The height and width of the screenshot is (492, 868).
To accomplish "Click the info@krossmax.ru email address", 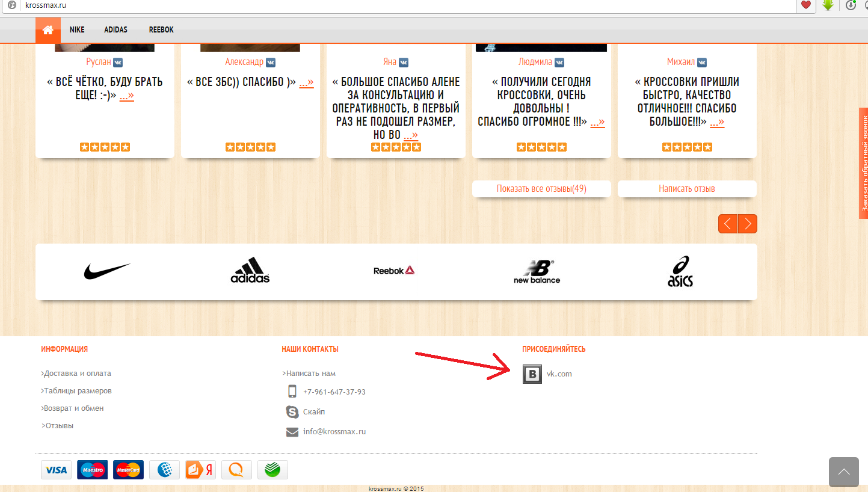I will 334,432.
